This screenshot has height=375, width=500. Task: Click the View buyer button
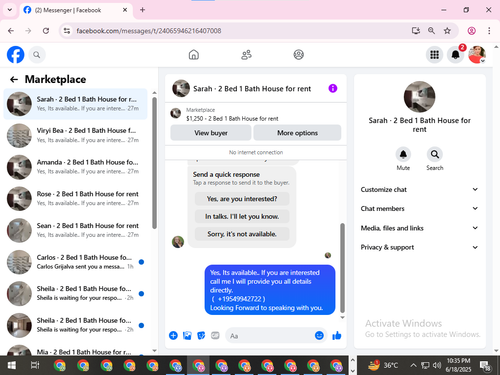point(211,133)
